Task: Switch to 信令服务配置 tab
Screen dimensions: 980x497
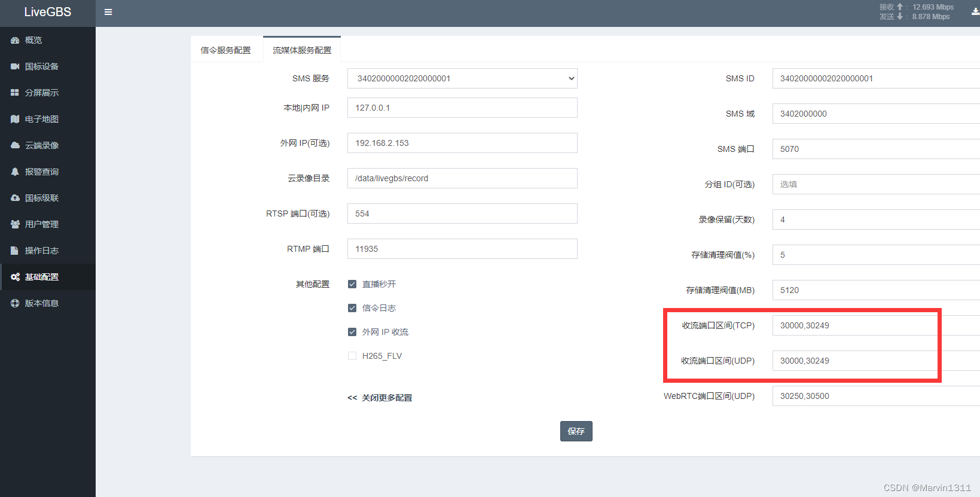Action: coord(226,50)
